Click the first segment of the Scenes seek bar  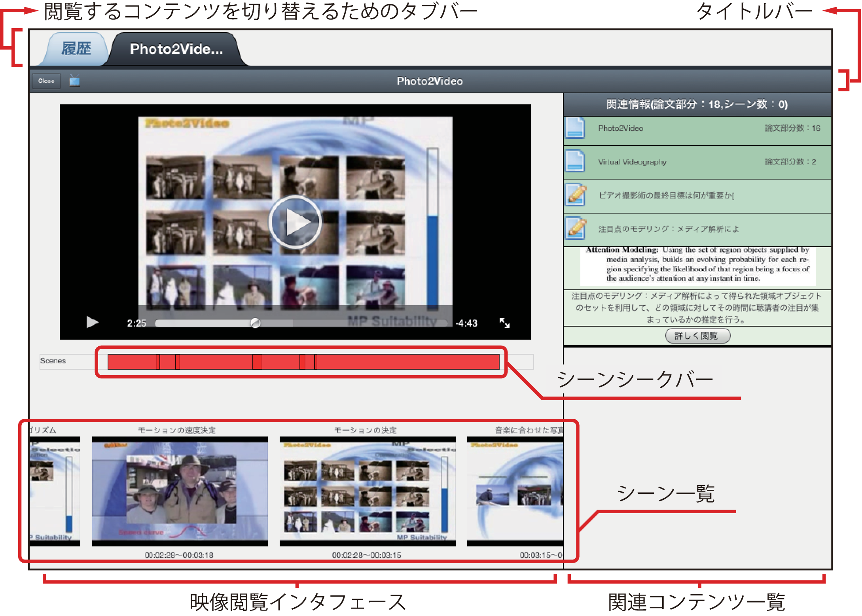(x=133, y=362)
